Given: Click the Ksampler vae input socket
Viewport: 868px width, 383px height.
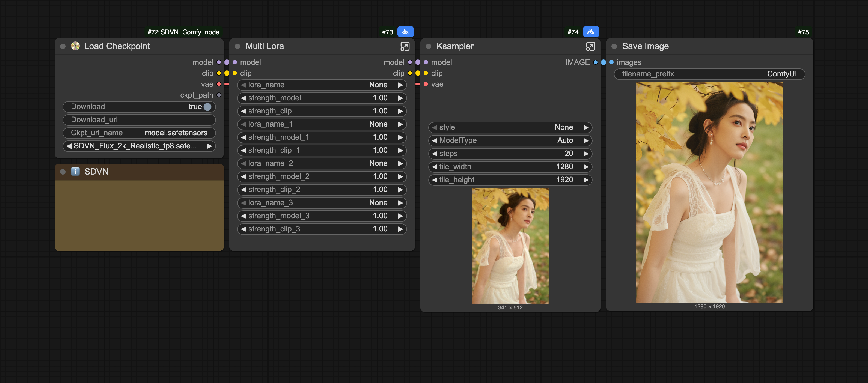Looking at the screenshot, I should point(426,84).
